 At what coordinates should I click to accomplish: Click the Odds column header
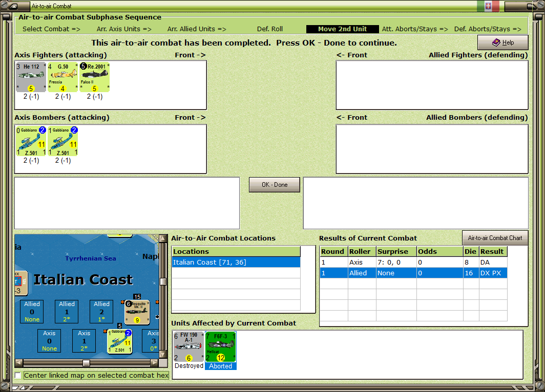pyautogui.click(x=440, y=251)
